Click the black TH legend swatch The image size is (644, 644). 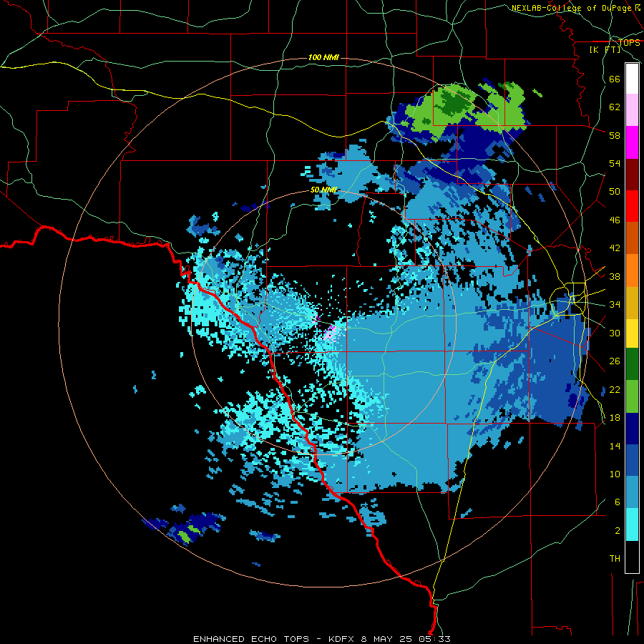632,557
